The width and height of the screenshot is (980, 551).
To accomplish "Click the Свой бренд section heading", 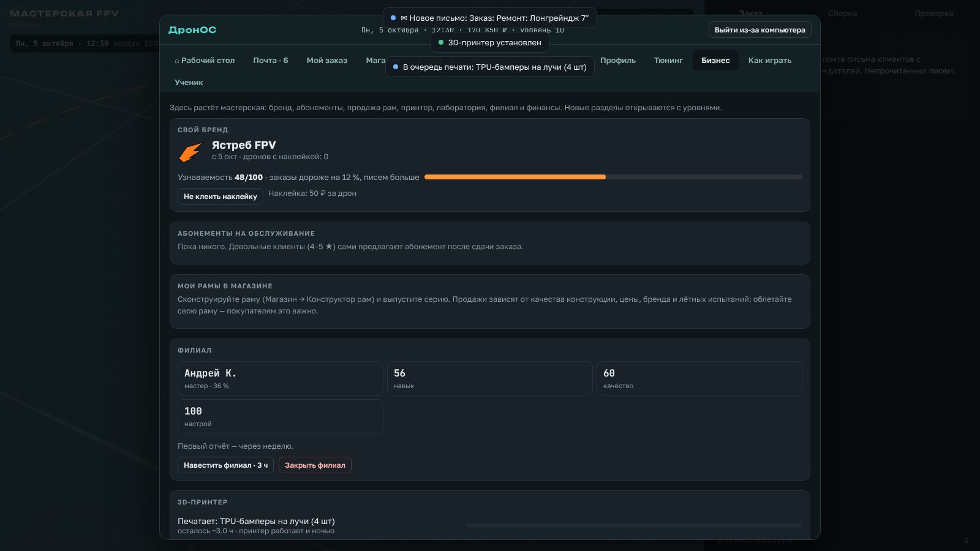I will click(203, 130).
